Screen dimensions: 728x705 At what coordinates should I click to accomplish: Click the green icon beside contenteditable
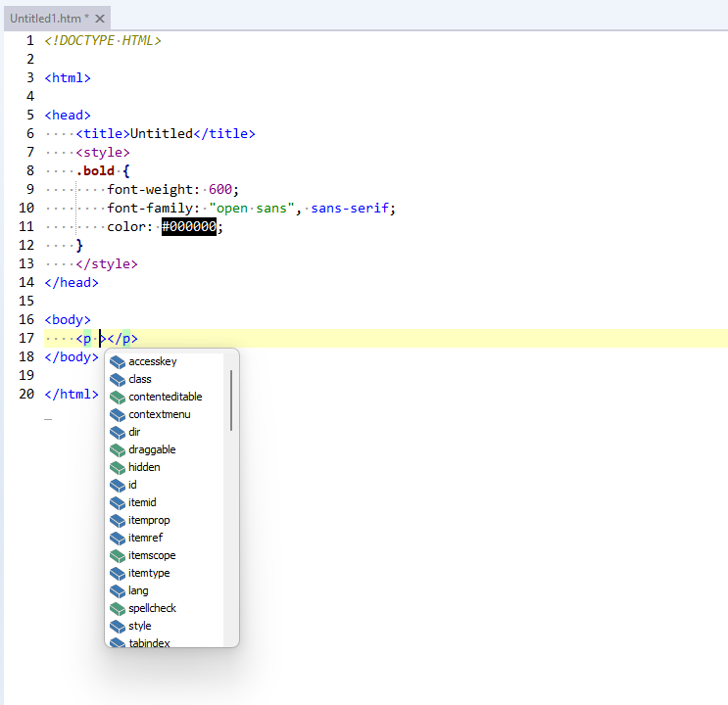pyautogui.click(x=118, y=398)
